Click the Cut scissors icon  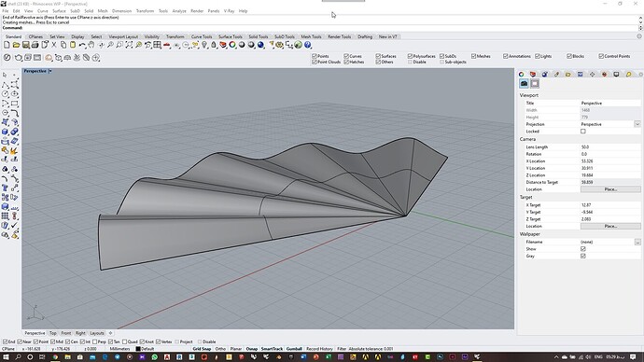[54, 45]
